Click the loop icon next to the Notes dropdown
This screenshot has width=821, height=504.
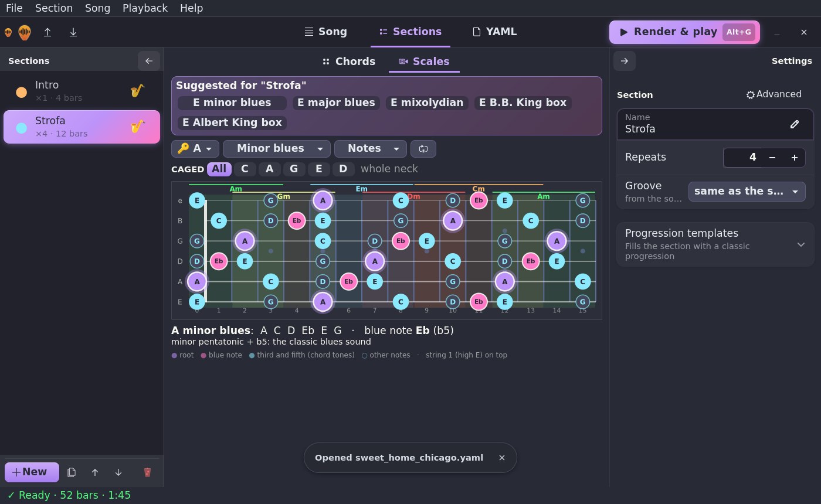point(423,149)
